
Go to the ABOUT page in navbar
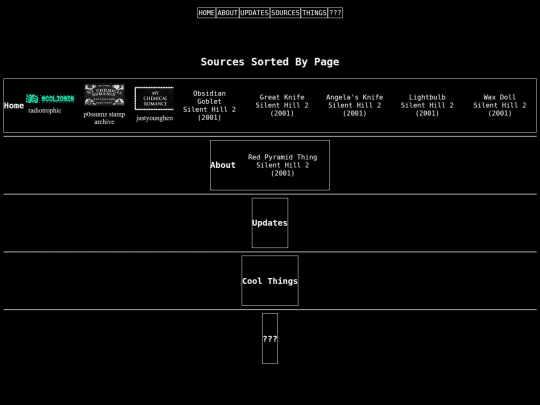pos(228,13)
